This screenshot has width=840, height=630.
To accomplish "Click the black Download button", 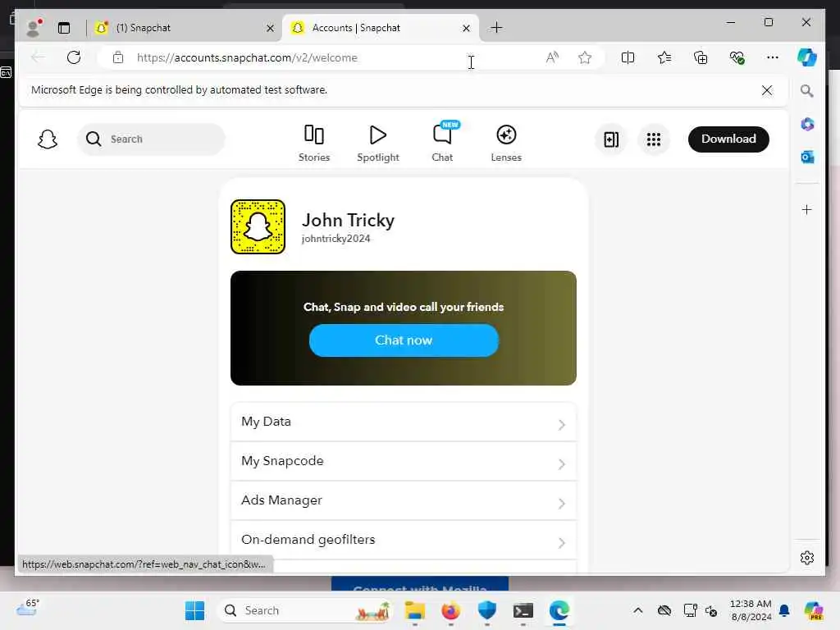I will pos(728,139).
